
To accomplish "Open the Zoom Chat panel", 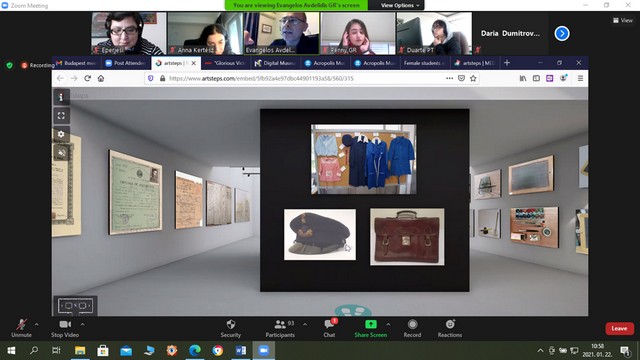I will (x=329, y=329).
